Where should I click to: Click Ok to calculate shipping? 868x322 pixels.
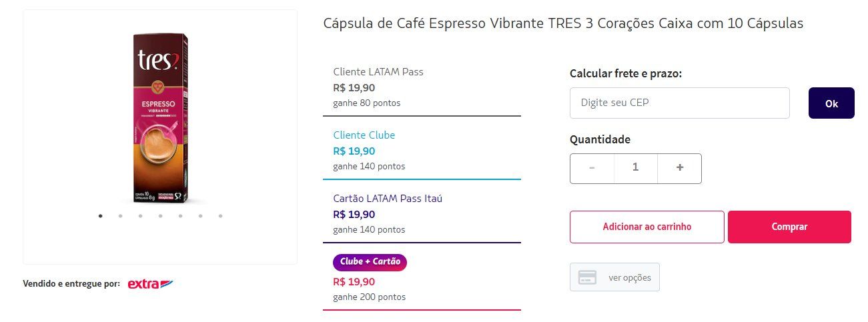[x=831, y=103]
